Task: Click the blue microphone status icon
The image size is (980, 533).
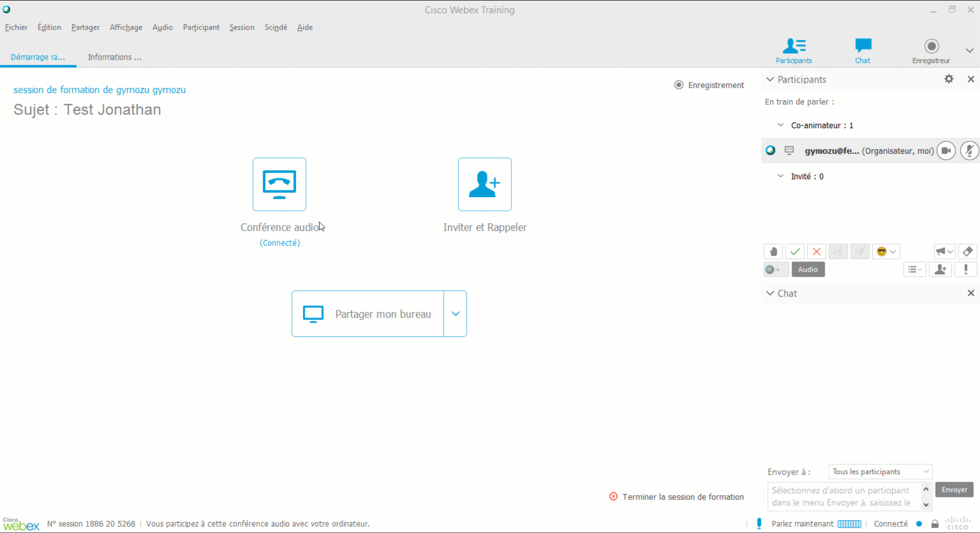Action: coord(759,524)
